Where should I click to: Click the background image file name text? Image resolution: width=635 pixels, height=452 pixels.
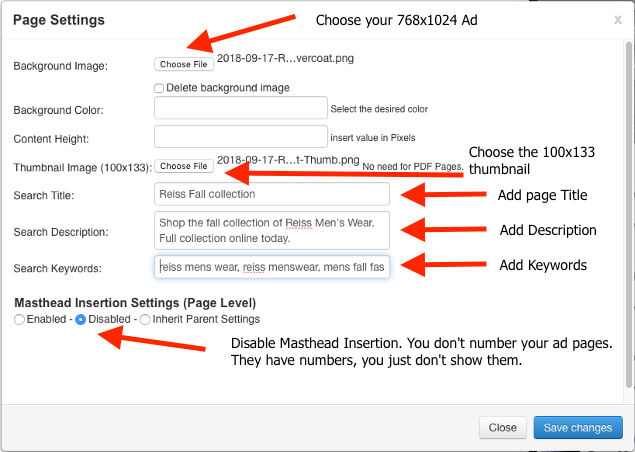[x=285, y=58]
